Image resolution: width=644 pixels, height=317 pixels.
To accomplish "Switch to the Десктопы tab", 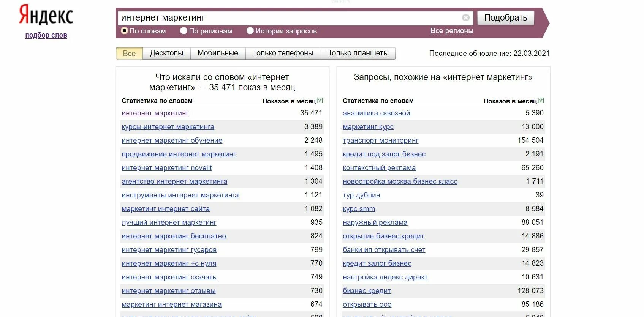I will (166, 53).
